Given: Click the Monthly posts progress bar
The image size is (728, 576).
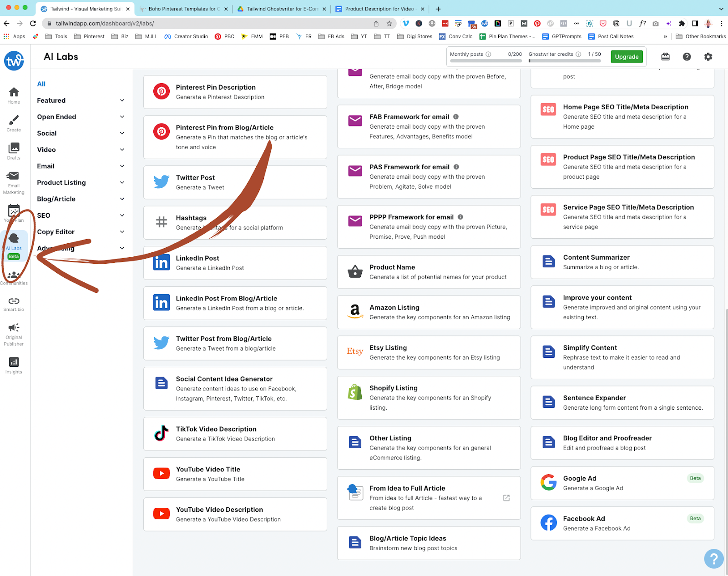Looking at the screenshot, I should point(486,60).
